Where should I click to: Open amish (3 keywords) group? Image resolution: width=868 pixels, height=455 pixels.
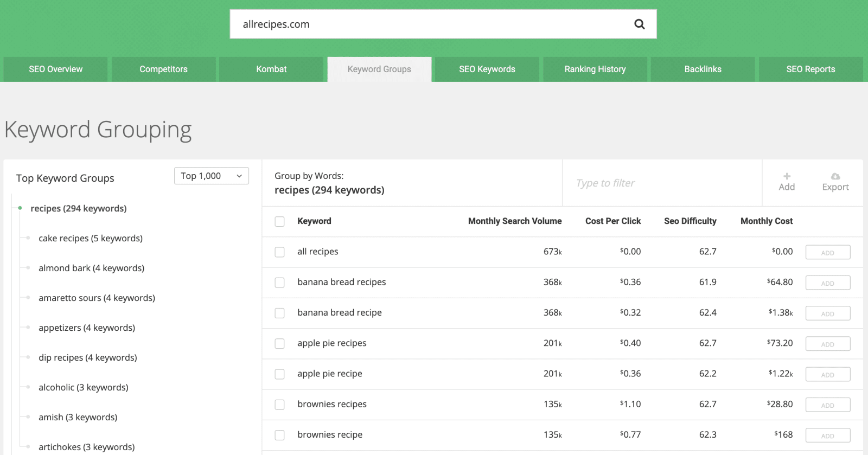[78, 417]
